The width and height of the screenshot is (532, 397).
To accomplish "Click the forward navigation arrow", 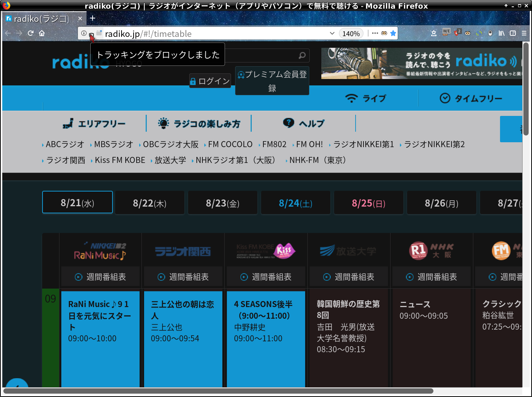I will click(x=19, y=33).
